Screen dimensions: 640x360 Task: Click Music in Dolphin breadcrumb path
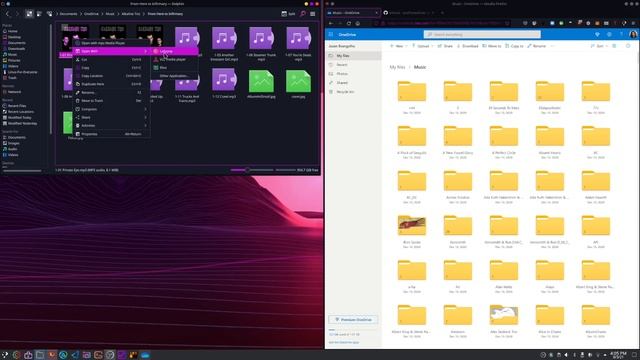pos(110,14)
